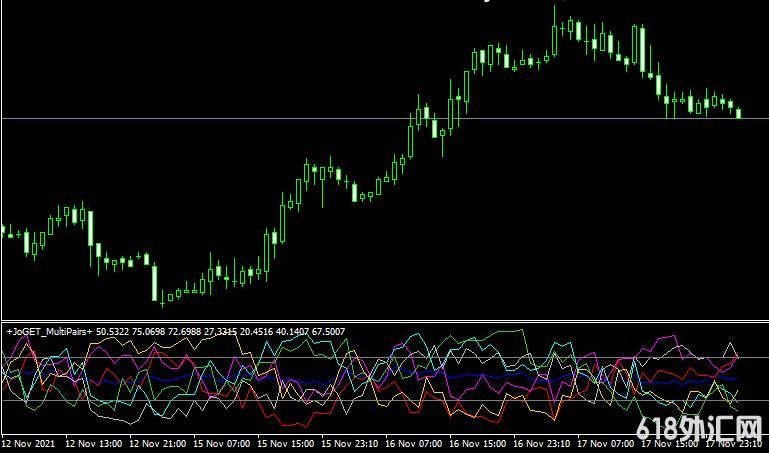
Task: Click the 16 Nov 15:00 time label
Action: 478,442
